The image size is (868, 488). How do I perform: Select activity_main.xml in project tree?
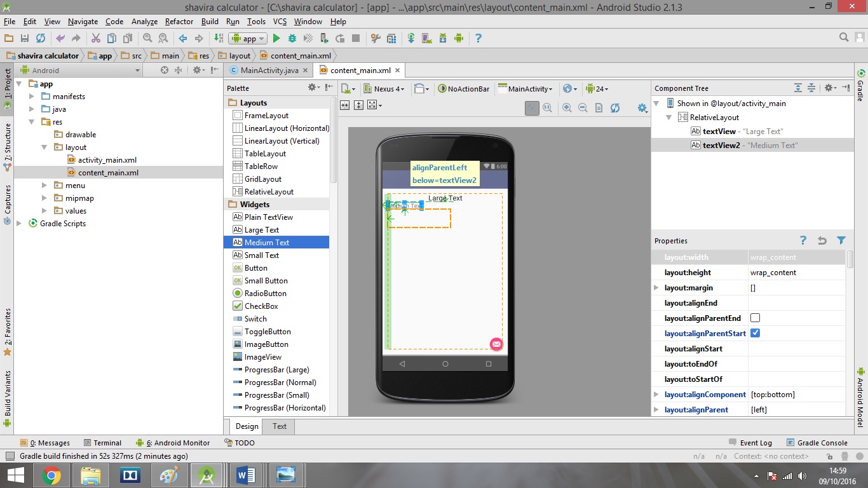tap(102, 160)
